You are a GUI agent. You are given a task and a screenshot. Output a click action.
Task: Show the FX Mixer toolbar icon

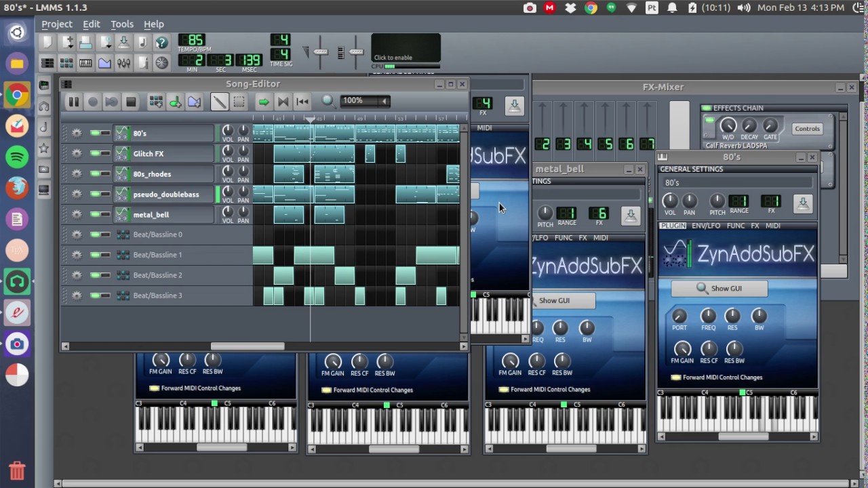point(123,63)
